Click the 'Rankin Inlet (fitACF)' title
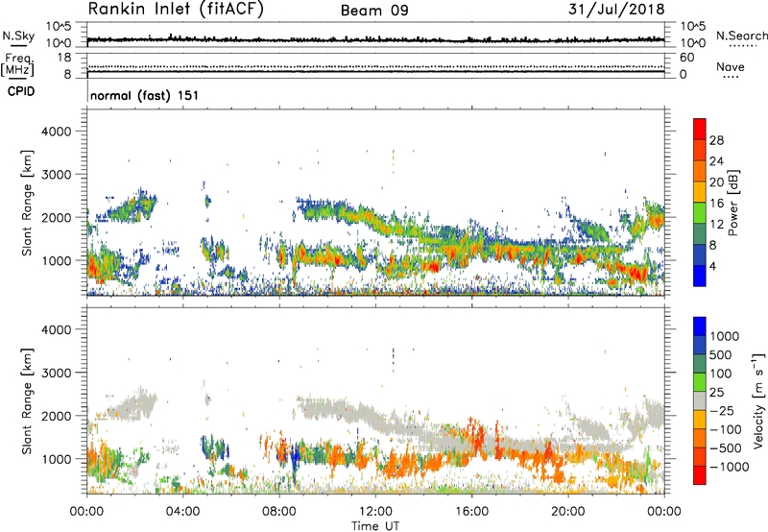This screenshot has width=768, height=532. click(x=176, y=9)
